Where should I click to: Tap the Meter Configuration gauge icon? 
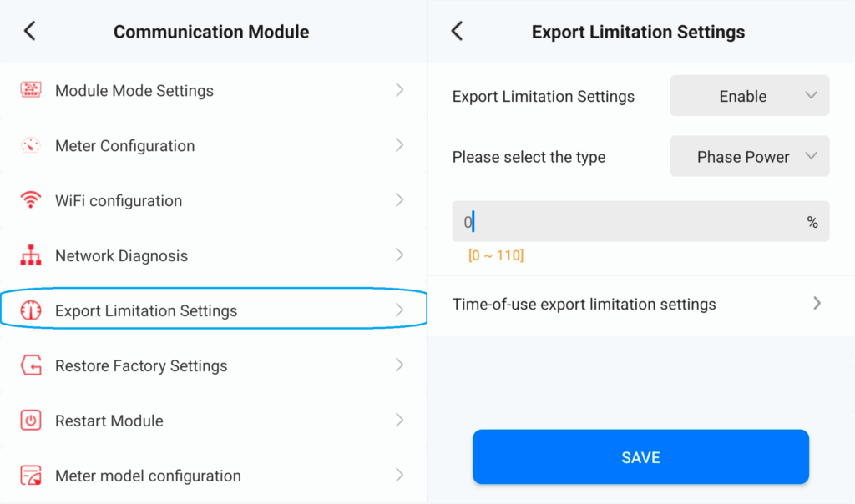coord(31,145)
